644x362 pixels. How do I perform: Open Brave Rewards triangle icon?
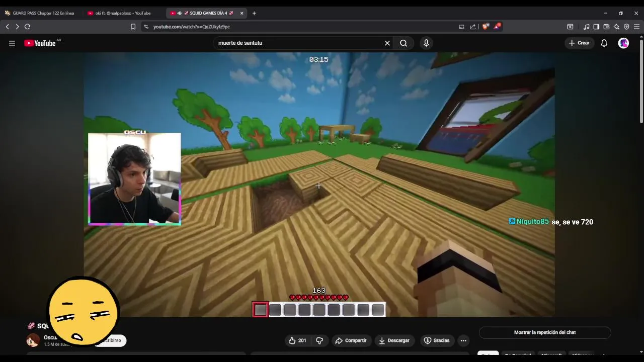point(497,26)
